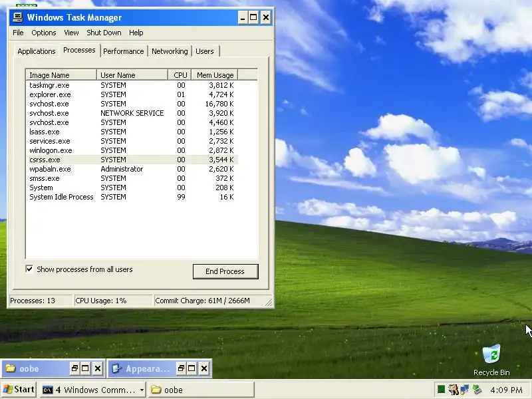Click the Windows activation keys tray icon
Image resolution: width=532 pixels, height=399 pixels.
click(x=454, y=390)
